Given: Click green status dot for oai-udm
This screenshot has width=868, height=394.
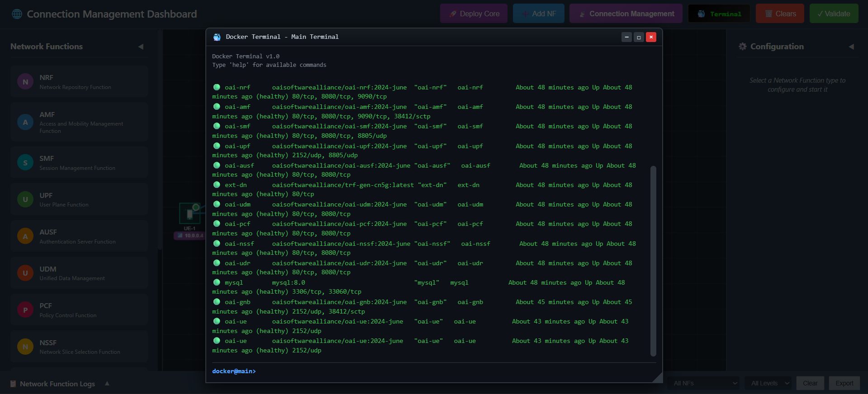Looking at the screenshot, I should pyautogui.click(x=217, y=204).
